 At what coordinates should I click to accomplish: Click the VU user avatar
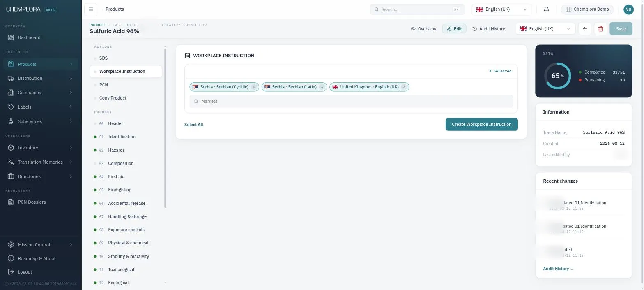[x=628, y=9]
